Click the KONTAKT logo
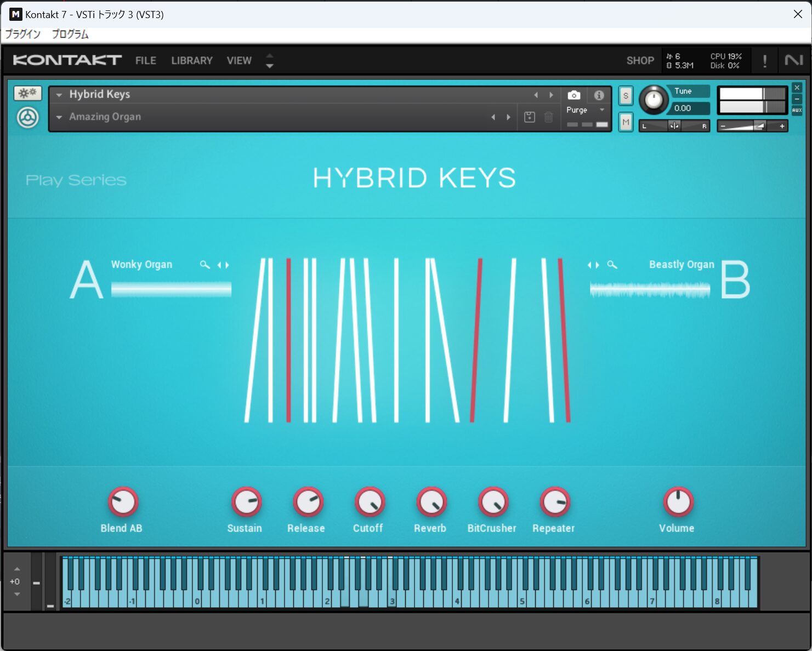The width and height of the screenshot is (812, 651). [x=67, y=60]
